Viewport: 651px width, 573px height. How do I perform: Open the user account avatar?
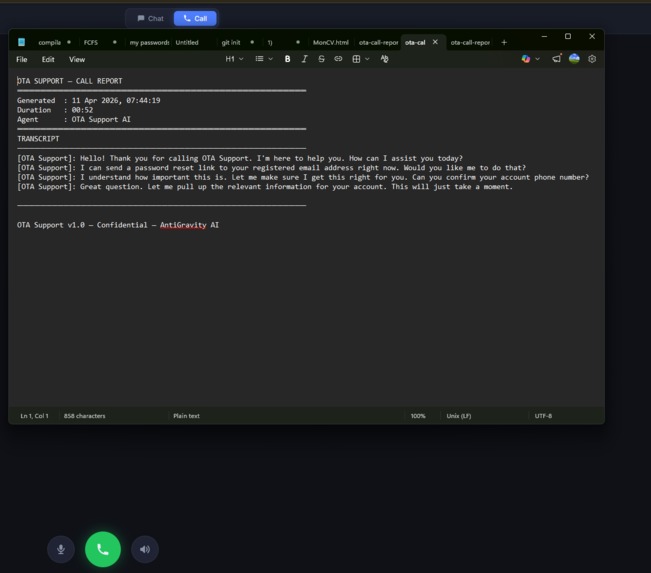click(x=574, y=59)
